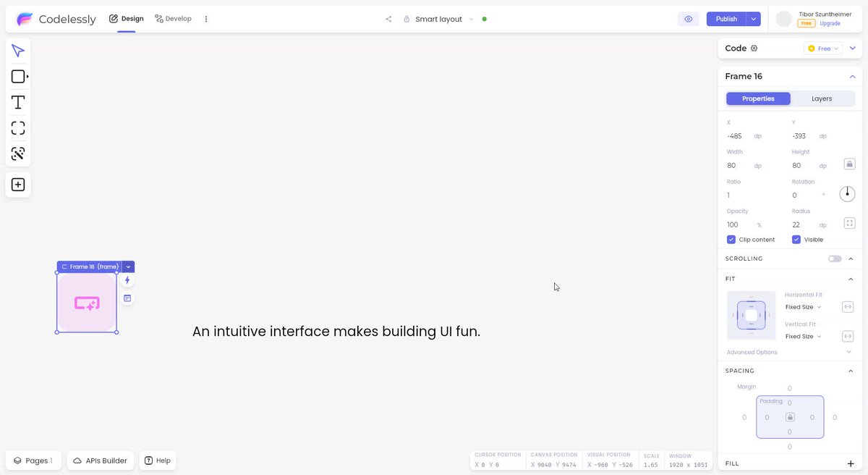868x475 pixels.
Task: Open the add component plus tool
Action: [x=18, y=185]
